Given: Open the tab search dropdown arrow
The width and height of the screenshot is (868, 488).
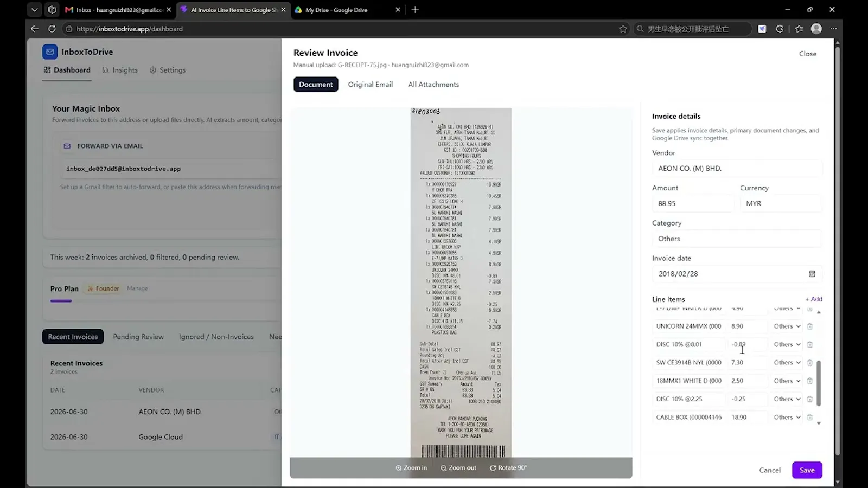Looking at the screenshot, I should pos(34,10).
